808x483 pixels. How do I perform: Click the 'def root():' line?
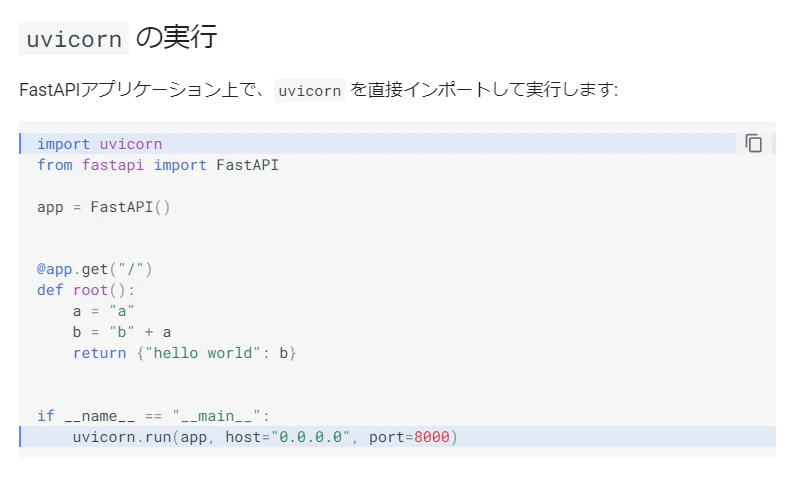86,290
